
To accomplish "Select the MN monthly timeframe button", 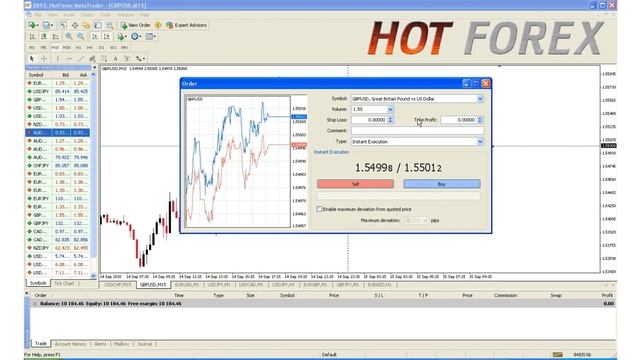I will (x=124, y=47).
